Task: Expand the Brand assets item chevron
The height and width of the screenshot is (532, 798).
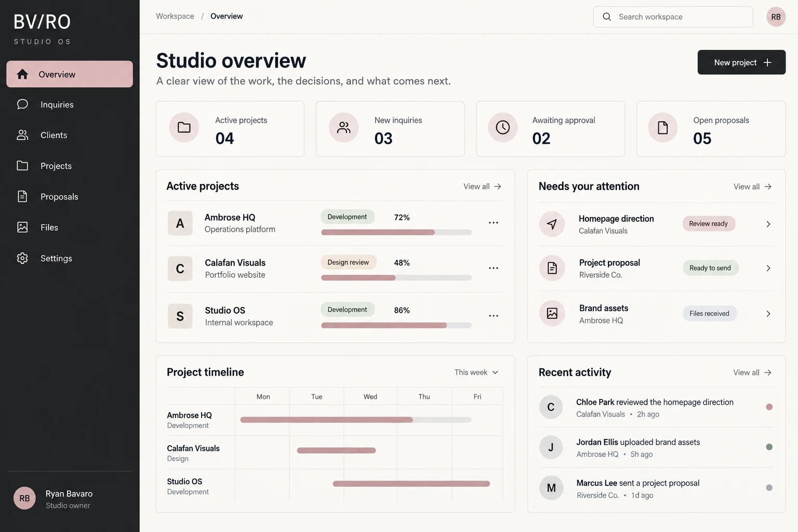Action: 768,314
